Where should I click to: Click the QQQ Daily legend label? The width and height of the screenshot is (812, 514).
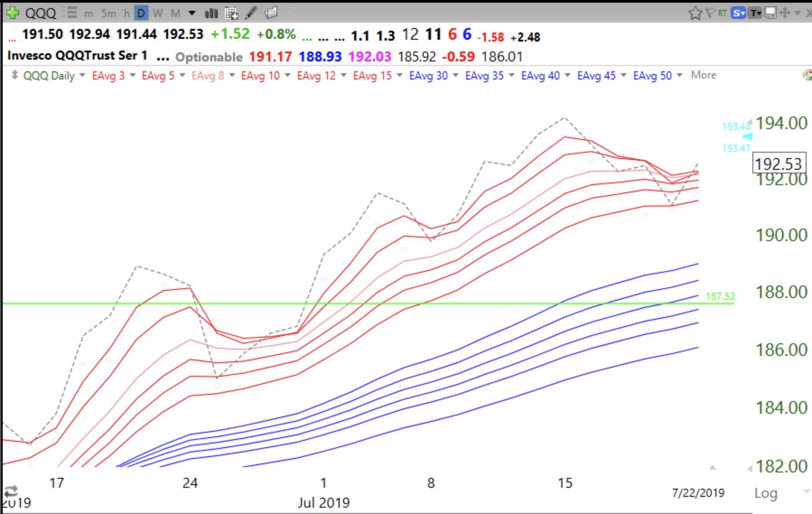click(x=49, y=75)
